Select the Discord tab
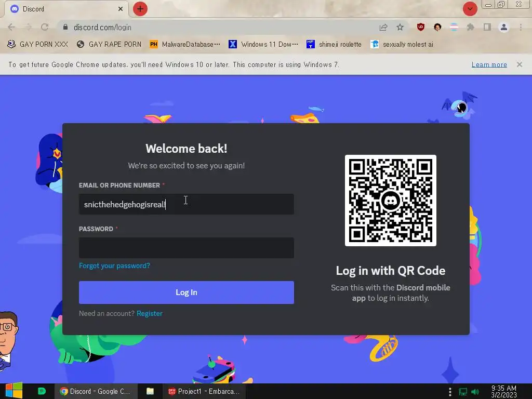532x399 pixels. [x=67, y=9]
